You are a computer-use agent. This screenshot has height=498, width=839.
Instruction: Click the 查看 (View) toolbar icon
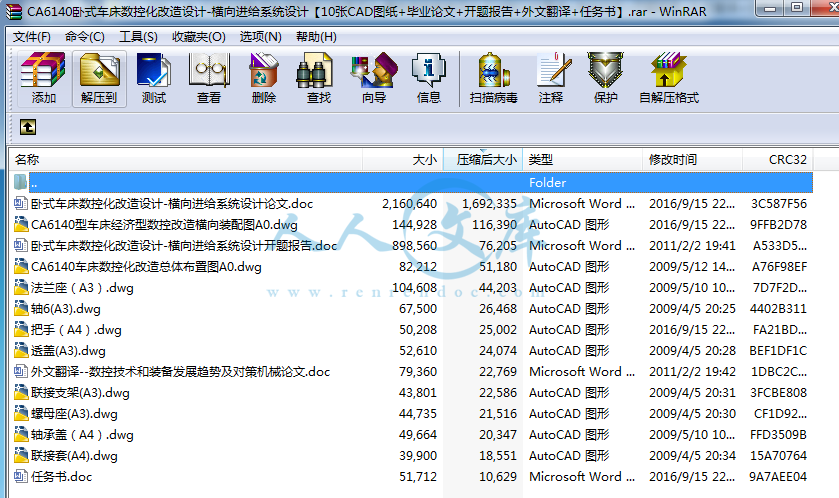(209, 70)
